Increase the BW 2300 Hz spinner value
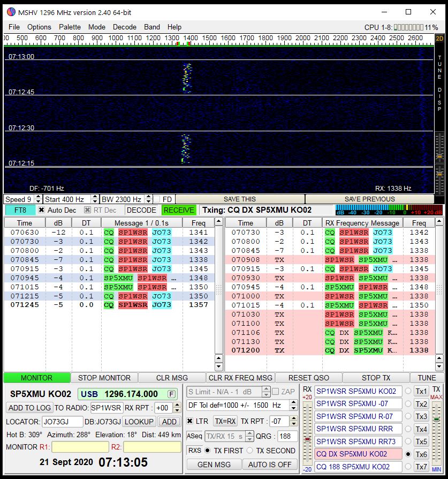The image size is (448, 479). pyautogui.click(x=149, y=197)
